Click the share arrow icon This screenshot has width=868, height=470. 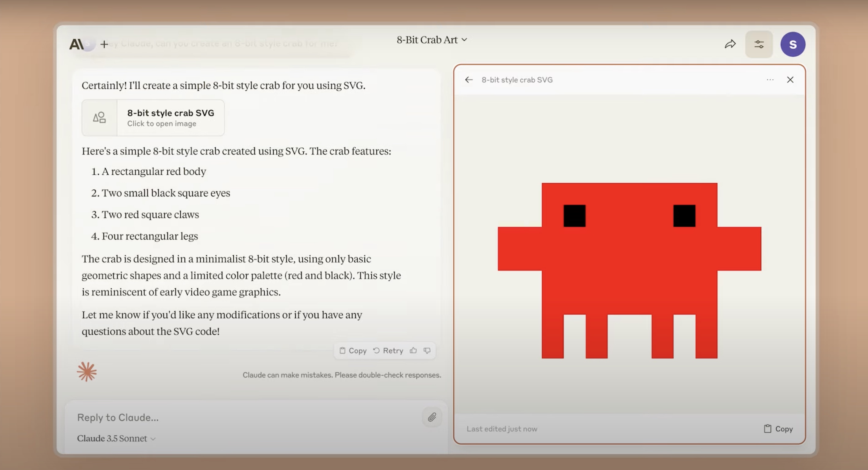[730, 44]
